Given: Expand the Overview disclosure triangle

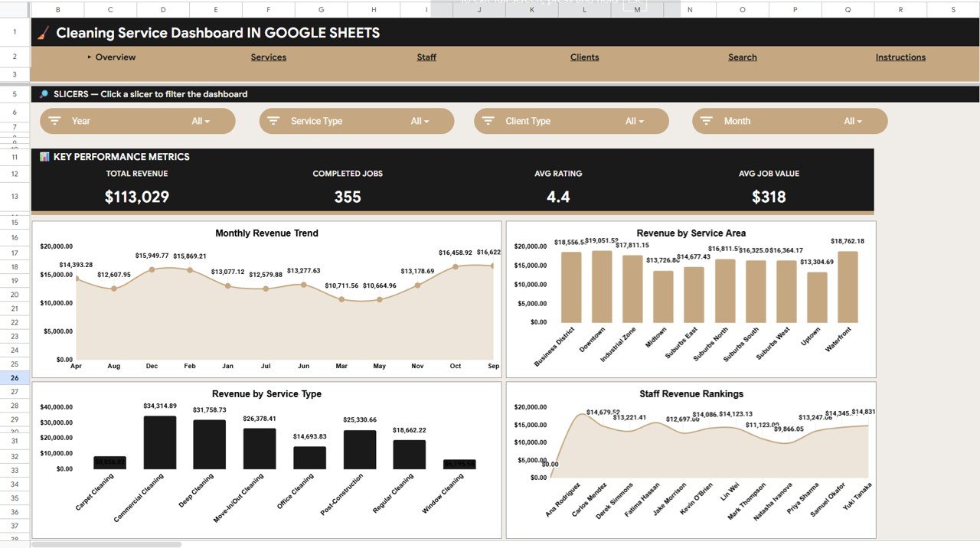Looking at the screenshot, I should pyautogui.click(x=89, y=57).
